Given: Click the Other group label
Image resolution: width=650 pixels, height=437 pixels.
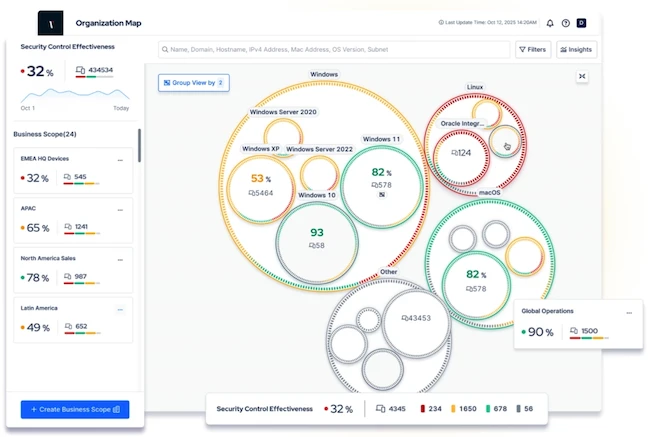Looking at the screenshot, I should click(x=388, y=272).
